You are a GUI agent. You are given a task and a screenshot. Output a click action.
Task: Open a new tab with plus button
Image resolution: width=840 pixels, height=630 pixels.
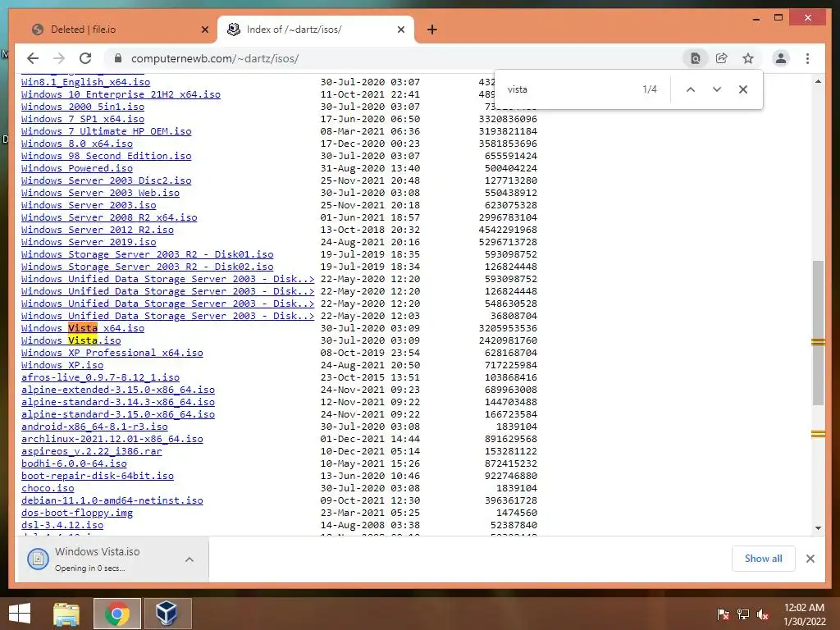[432, 30]
